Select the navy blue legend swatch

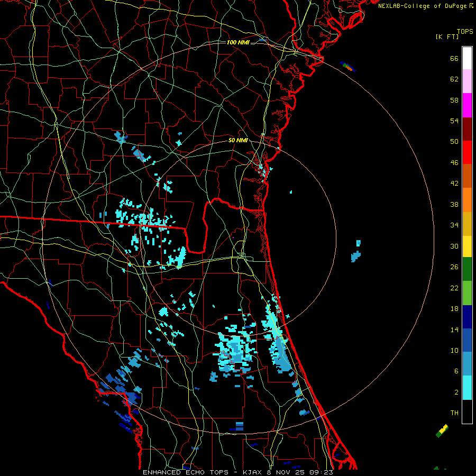point(467,317)
